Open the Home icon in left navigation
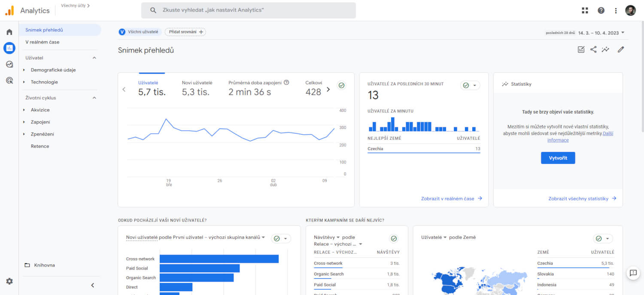This screenshot has height=295, width=644. 9,32
